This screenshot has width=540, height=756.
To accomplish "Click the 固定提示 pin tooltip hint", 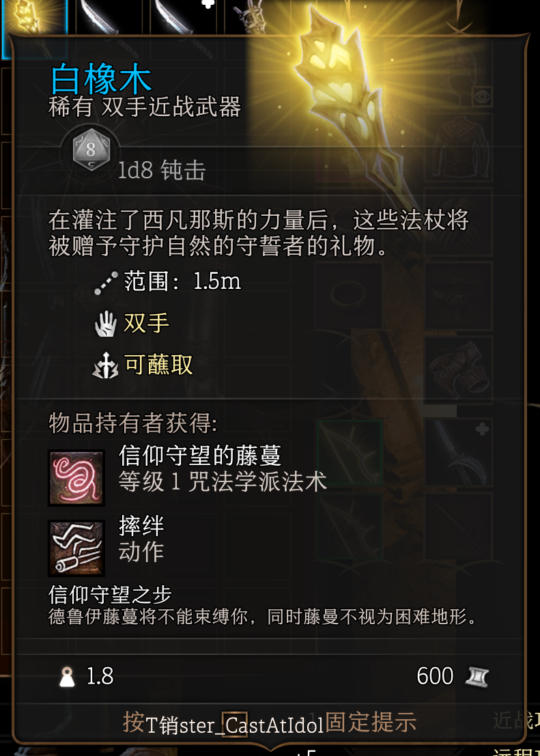I will click(x=371, y=722).
